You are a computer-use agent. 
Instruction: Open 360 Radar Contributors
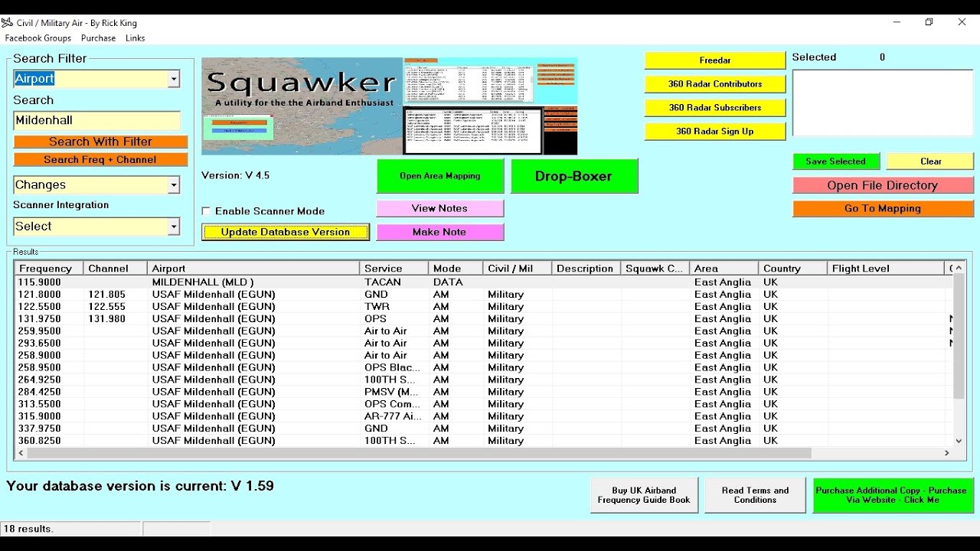[x=715, y=84]
